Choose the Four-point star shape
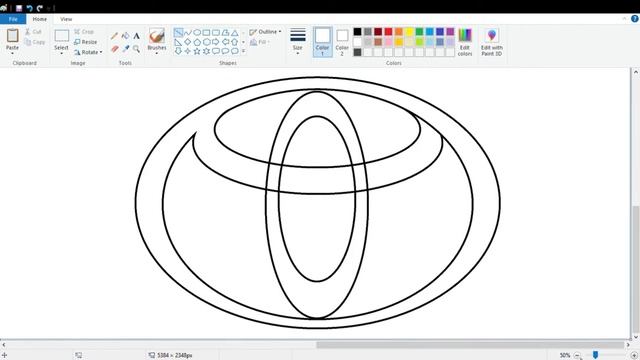The height and width of the screenshot is (360, 640). tap(187, 51)
